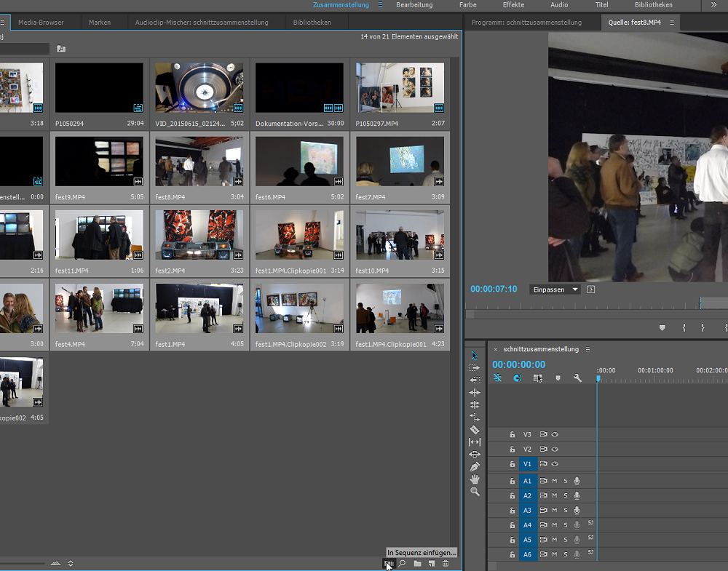Toggle visibility of track V1
Screen dimensions: 728x571
point(555,464)
